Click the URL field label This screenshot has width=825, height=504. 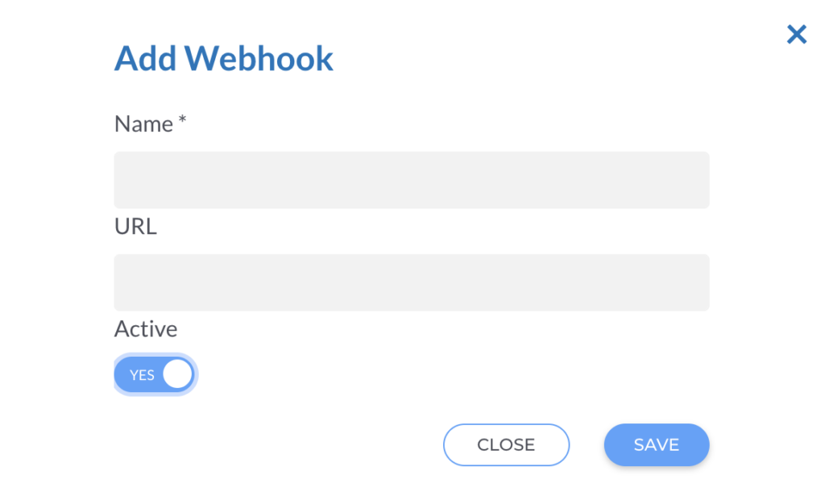point(135,227)
